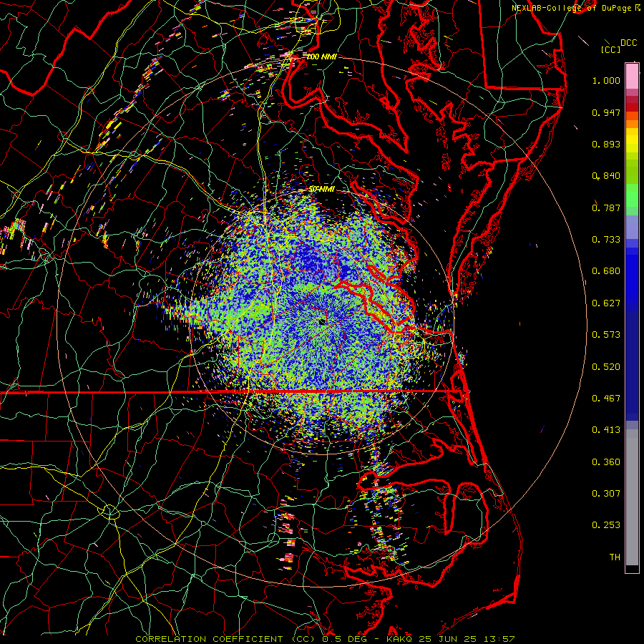Click the [CC] legend label
The image size is (644, 644).
pyautogui.click(x=610, y=49)
